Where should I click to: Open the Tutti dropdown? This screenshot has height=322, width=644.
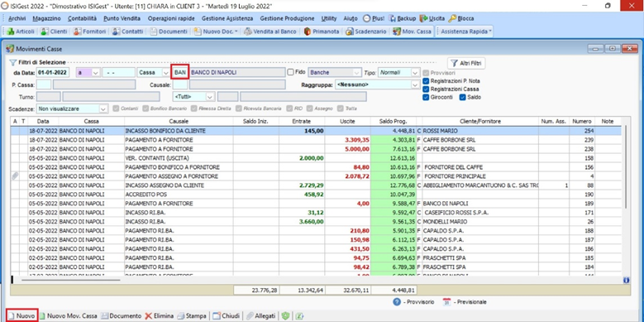[193, 97]
